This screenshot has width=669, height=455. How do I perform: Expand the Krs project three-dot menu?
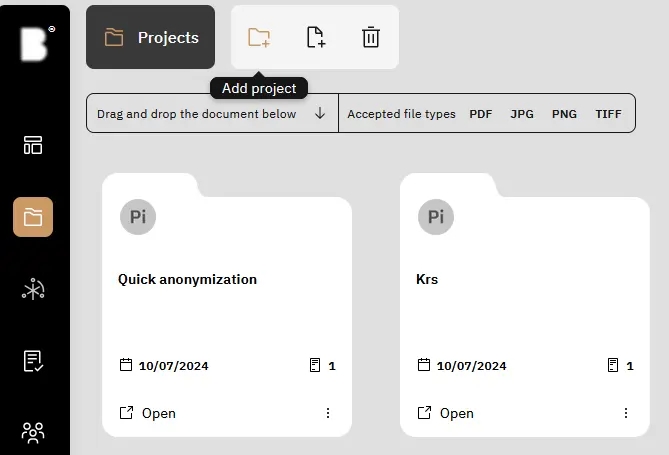[x=626, y=413]
